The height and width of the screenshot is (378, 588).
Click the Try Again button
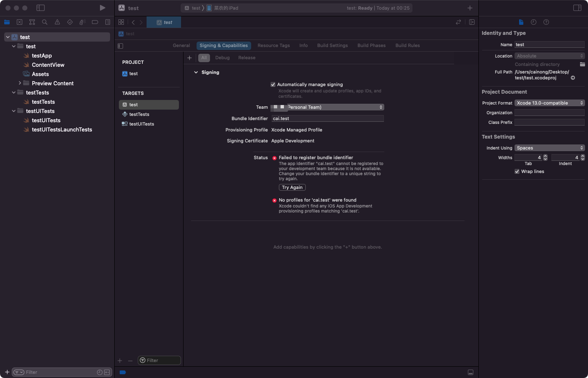click(x=292, y=187)
